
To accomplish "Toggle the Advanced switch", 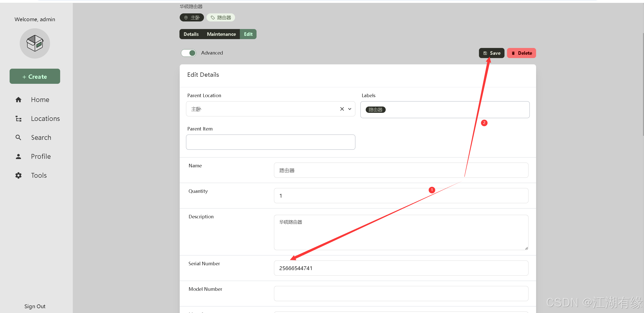I will click(x=189, y=53).
